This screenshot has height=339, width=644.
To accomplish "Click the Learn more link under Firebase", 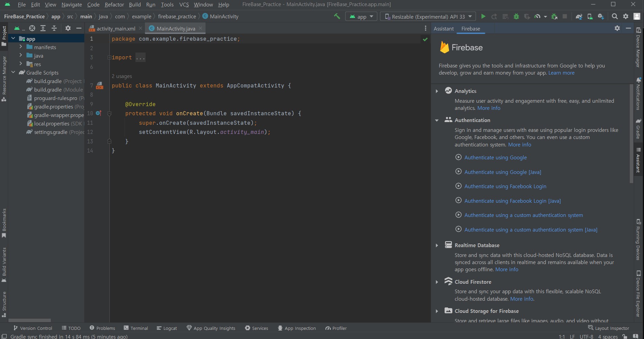I will [x=561, y=73].
